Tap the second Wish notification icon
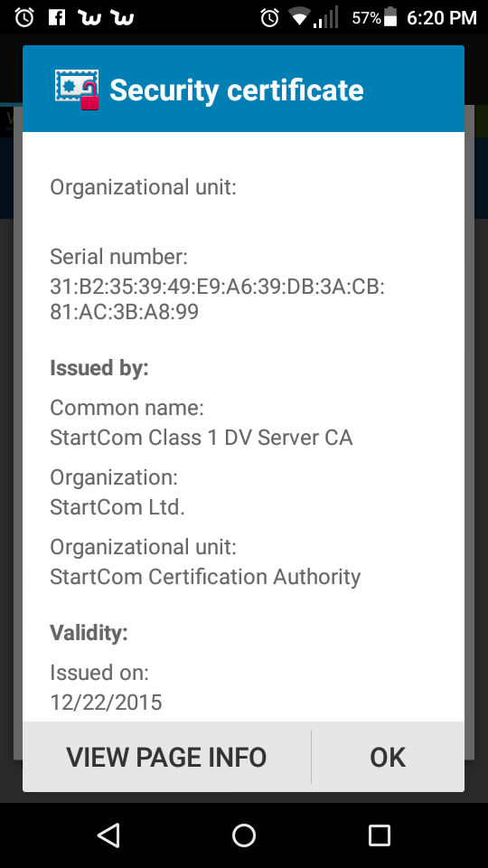This screenshot has width=488, height=868. click(x=122, y=18)
